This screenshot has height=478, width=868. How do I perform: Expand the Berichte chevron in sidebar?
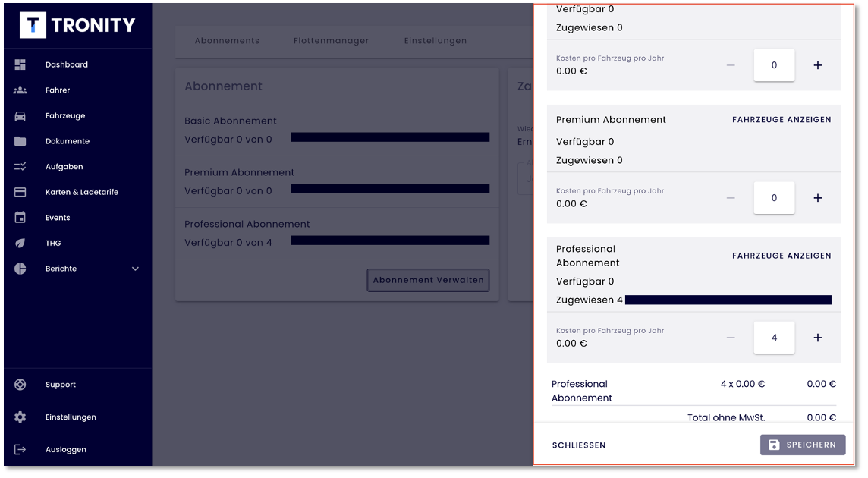[x=136, y=269]
